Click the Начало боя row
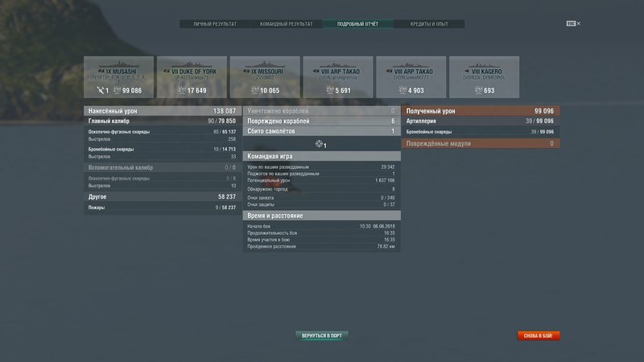Viewport: 644px width, 362px height. (x=321, y=226)
